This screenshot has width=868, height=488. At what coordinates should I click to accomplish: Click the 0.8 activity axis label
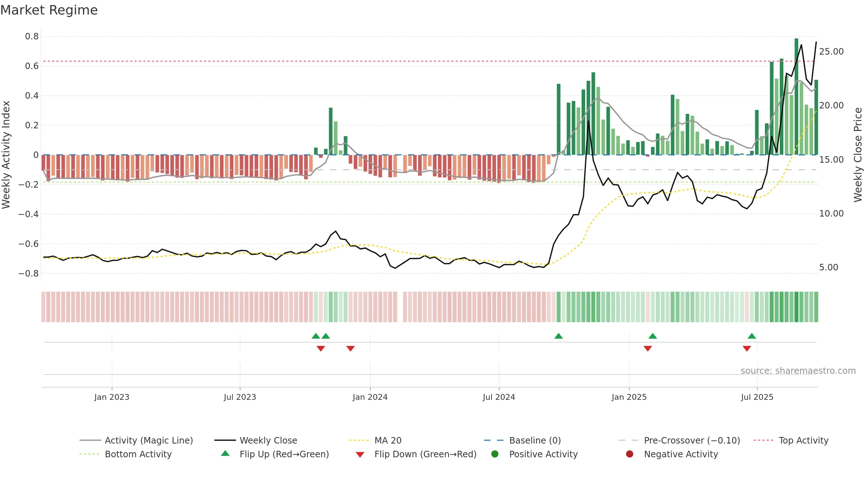pyautogui.click(x=32, y=37)
